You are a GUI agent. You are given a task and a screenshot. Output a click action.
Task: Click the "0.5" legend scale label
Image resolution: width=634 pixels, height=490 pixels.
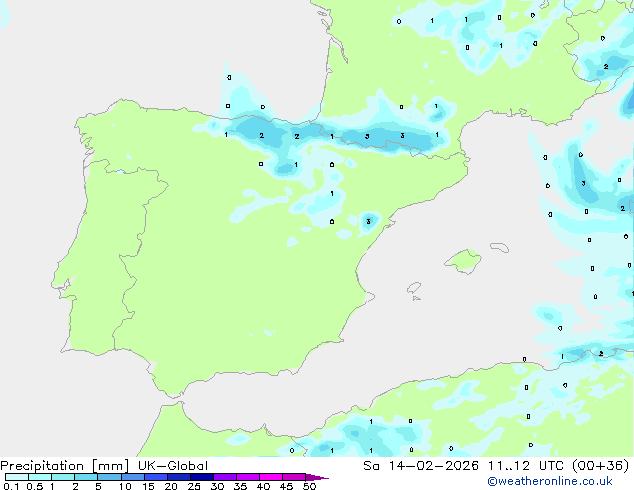pyautogui.click(x=34, y=486)
